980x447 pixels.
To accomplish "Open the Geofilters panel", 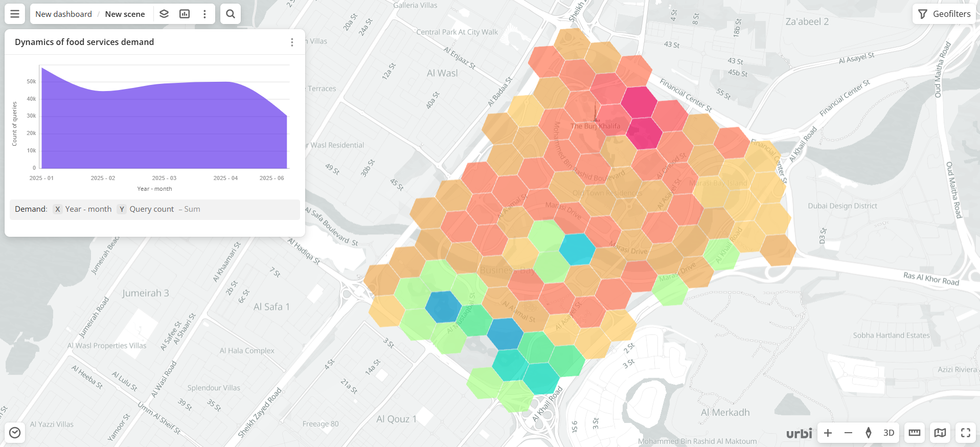I will click(944, 14).
